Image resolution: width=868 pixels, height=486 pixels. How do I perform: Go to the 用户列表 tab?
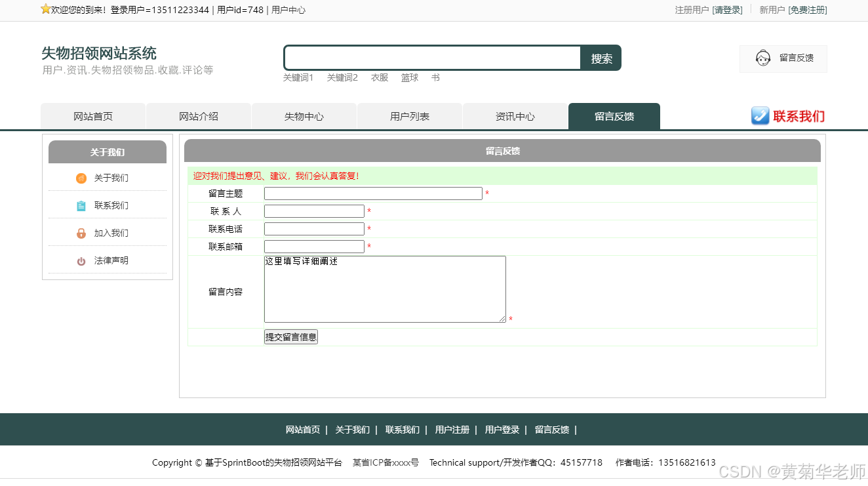coord(410,117)
